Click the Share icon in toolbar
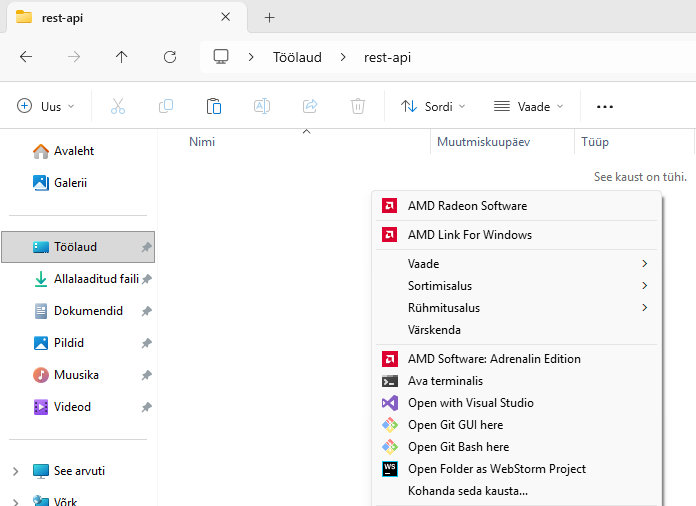Screen dimensions: 696x506 310,106
